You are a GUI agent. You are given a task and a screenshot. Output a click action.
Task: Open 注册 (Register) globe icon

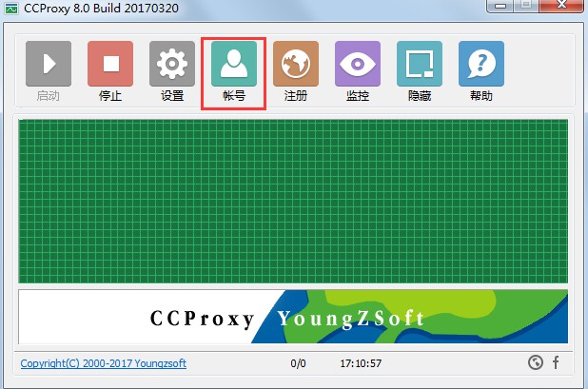[296, 64]
